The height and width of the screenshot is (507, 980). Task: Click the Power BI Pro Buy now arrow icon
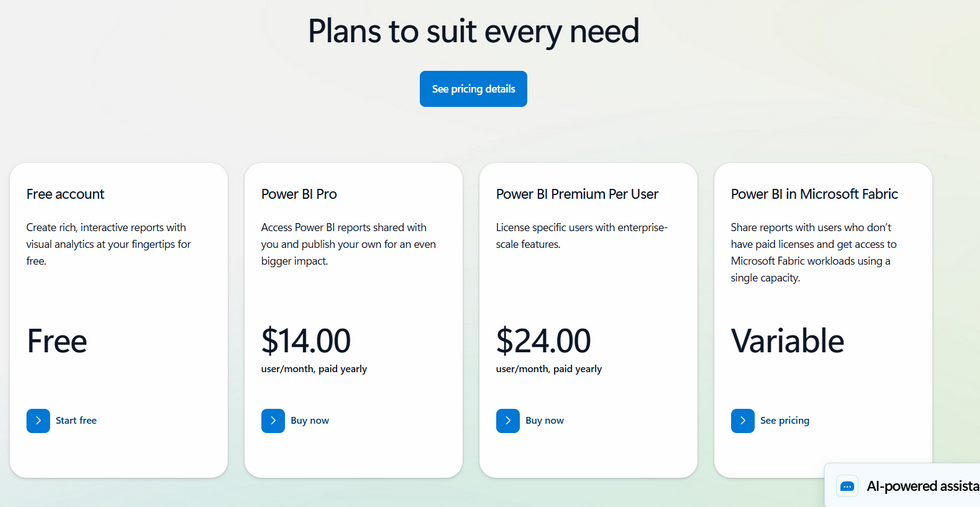pyautogui.click(x=273, y=421)
